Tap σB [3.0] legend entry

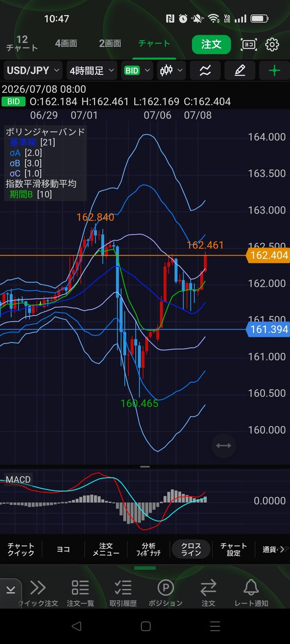[x=26, y=163]
